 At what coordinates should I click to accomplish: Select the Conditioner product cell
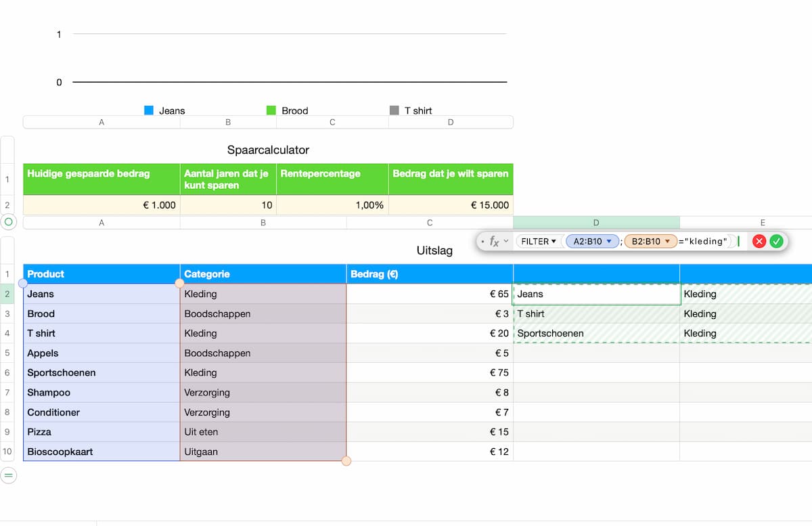click(x=101, y=412)
